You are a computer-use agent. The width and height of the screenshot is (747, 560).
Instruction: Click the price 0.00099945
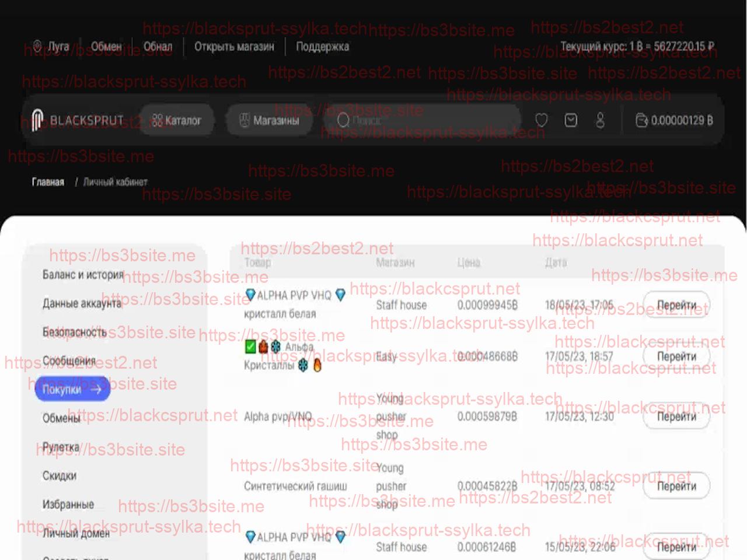pos(487,305)
